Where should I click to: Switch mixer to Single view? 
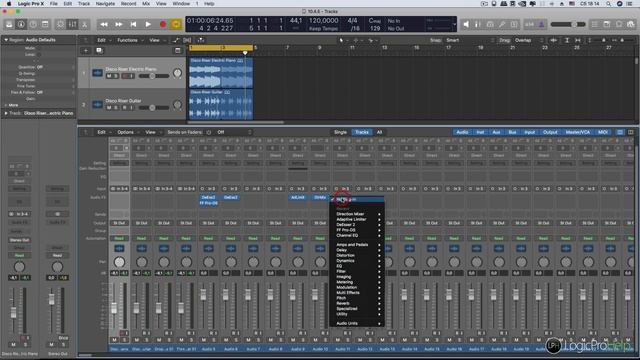point(340,132)
